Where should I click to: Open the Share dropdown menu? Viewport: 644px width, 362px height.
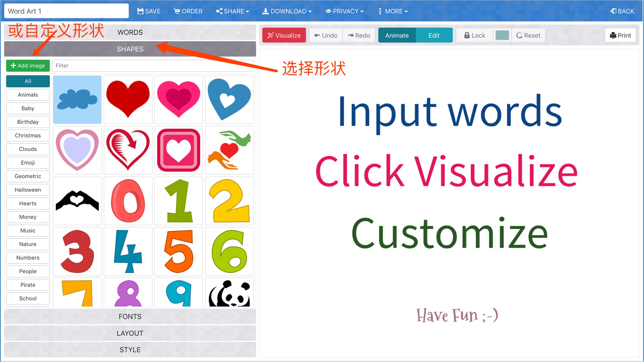(233, 11)
